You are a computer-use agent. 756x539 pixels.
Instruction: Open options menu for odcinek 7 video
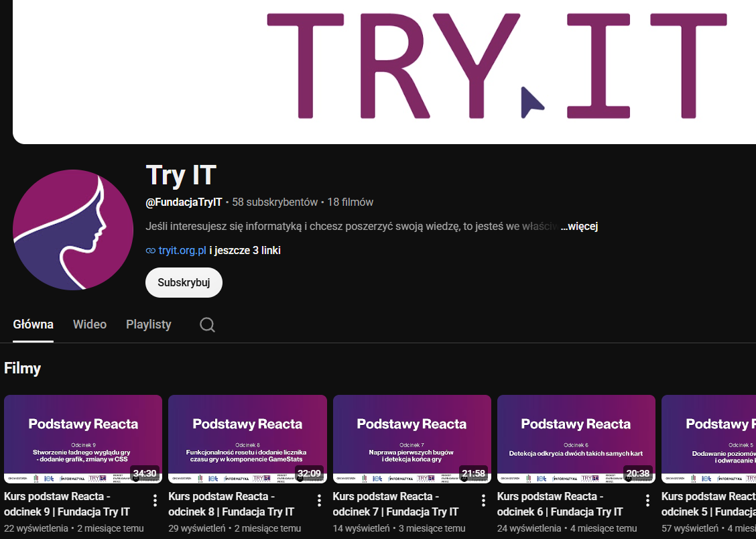[x=484, y=500]
